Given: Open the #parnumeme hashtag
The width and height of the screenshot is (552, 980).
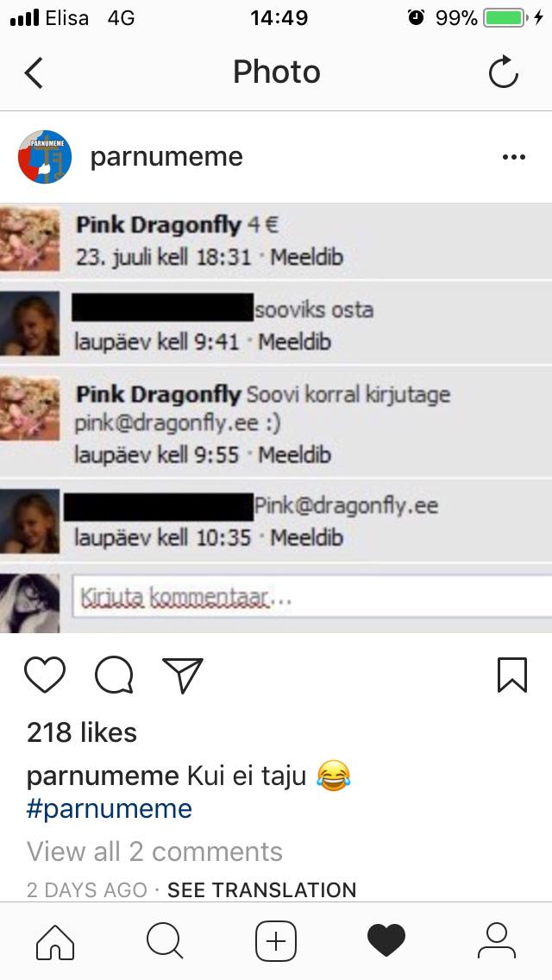Looking at the screenshot, I should [x=109, y=808].
